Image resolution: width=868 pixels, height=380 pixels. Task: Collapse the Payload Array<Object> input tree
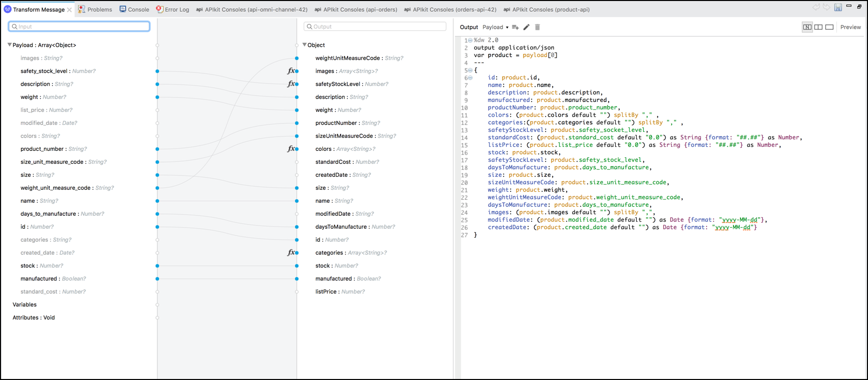9,45
